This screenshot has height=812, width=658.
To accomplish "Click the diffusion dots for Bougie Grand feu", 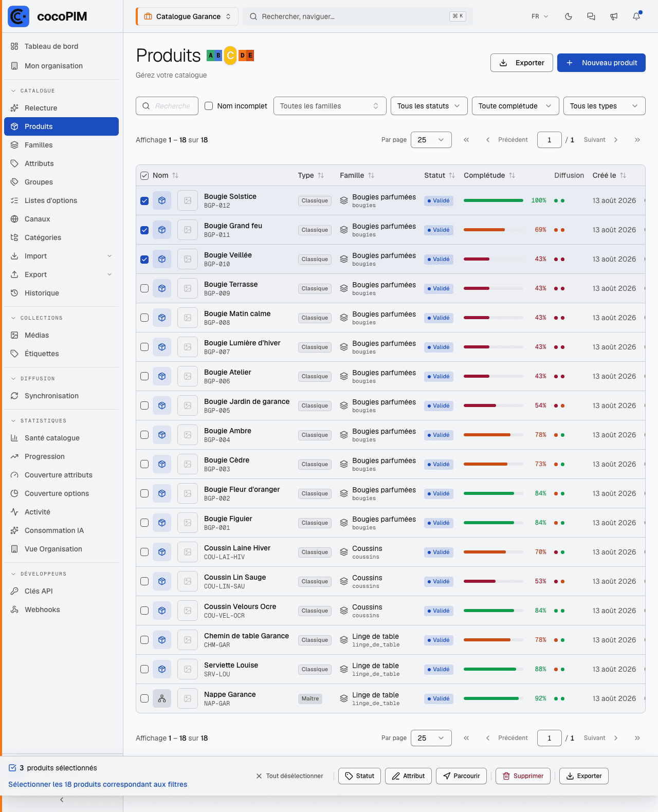I will (x=559, y=230).
